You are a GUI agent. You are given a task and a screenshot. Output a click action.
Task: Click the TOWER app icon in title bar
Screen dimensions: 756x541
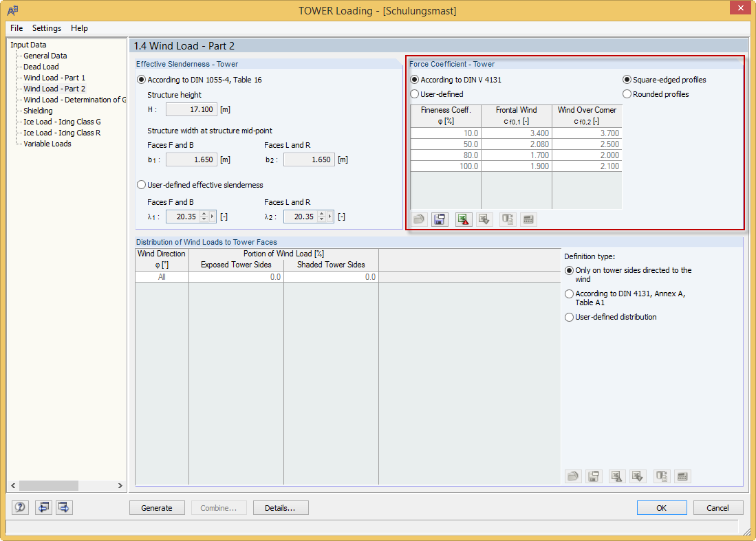pyautogui.click(x=13, y=10)
